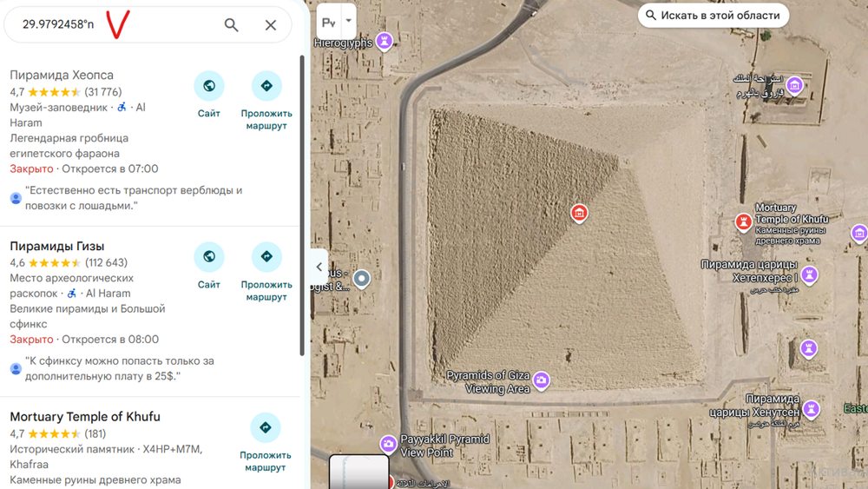Click the rating '4,7 (31 776)' of Пирамида Хеопса

[x=66, y=92]
